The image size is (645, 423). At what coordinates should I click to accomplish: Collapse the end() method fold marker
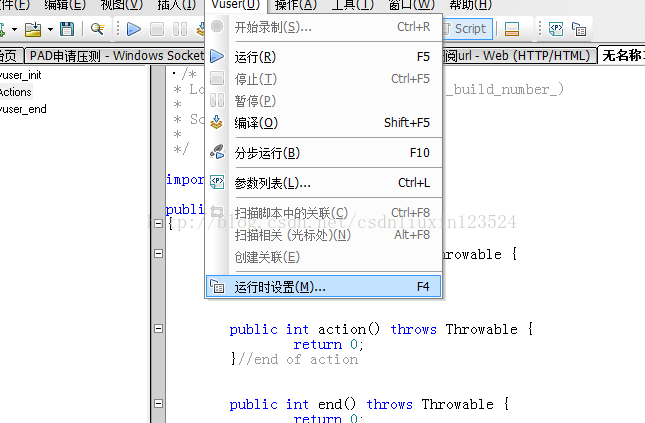point(158,404)
